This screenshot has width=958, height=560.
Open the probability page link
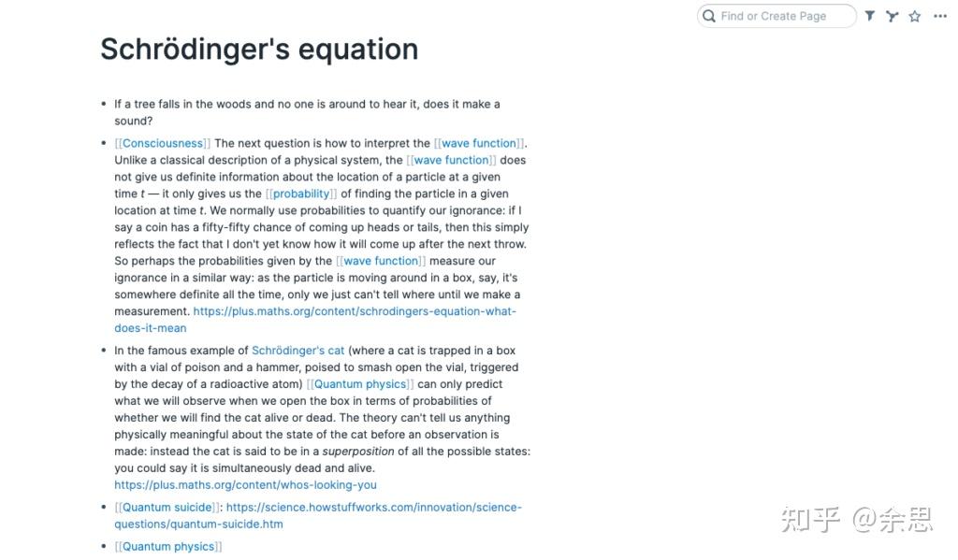[x=300, y=194]
